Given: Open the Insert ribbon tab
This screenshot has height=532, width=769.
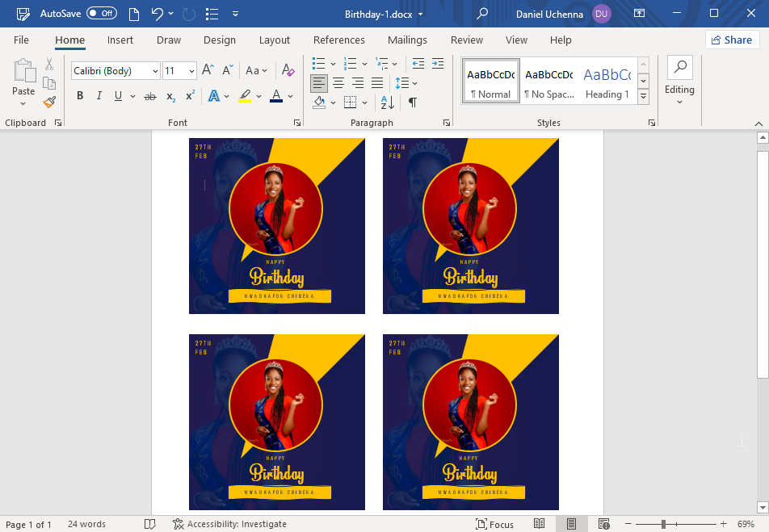Looking at the screenshot, I should tap(120, 40).
